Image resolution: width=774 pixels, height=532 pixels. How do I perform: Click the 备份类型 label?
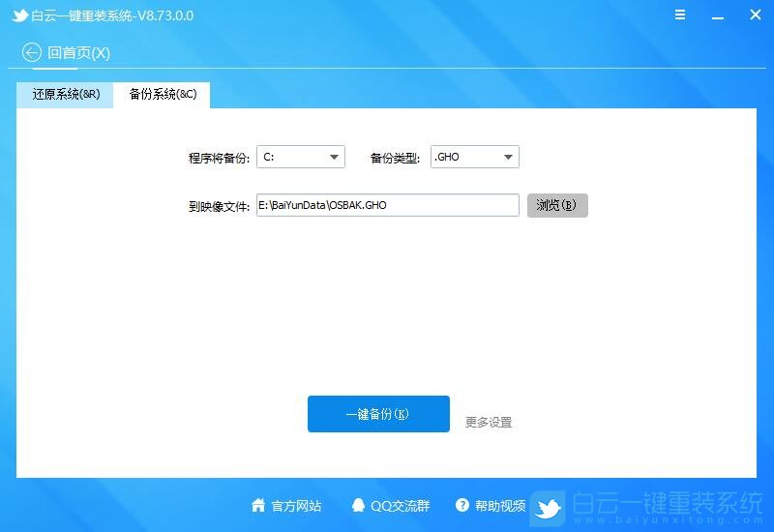click(x=395, y=158)
